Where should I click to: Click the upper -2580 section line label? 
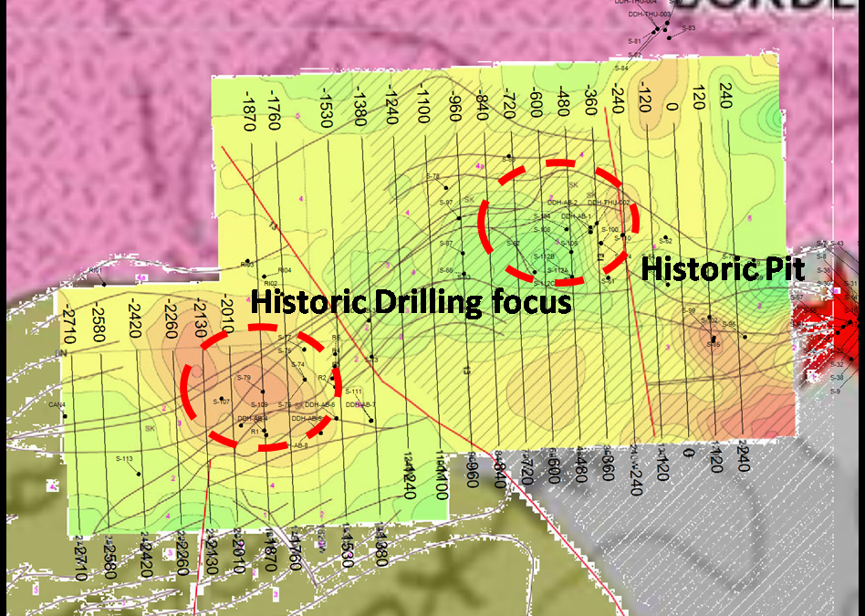click(x=99, y=321)
